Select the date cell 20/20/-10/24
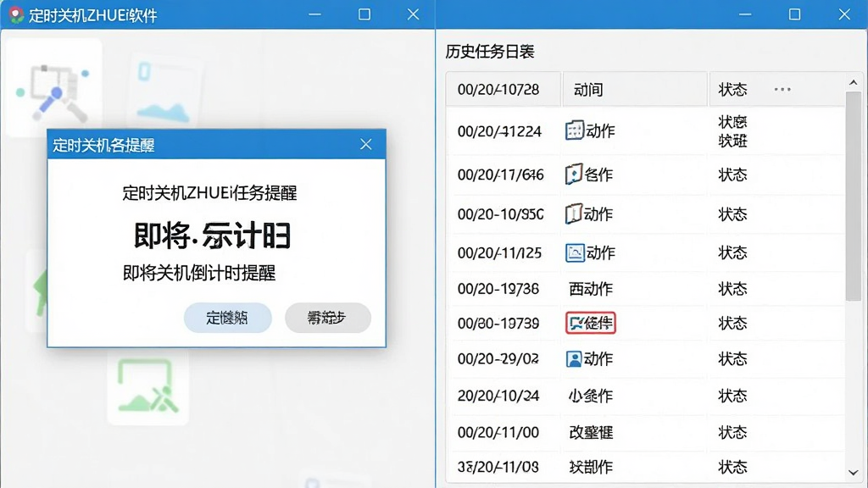The image size is (868, 488). [498, 396]
